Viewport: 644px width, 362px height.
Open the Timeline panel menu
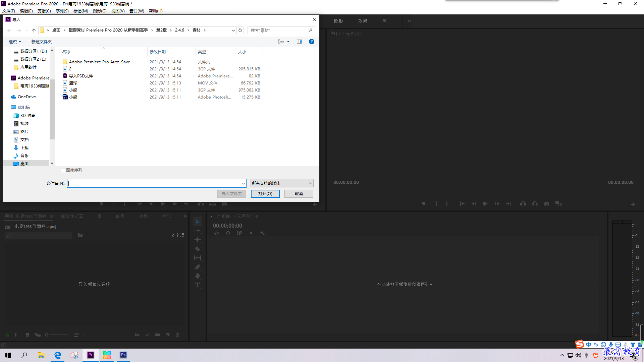click(x=257, y=217)
